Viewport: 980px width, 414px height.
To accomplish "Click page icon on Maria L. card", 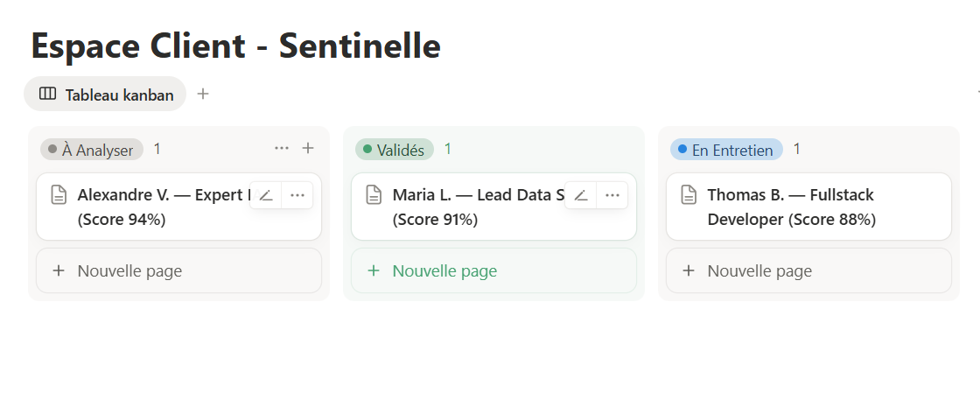I will (x=374, y=195).
